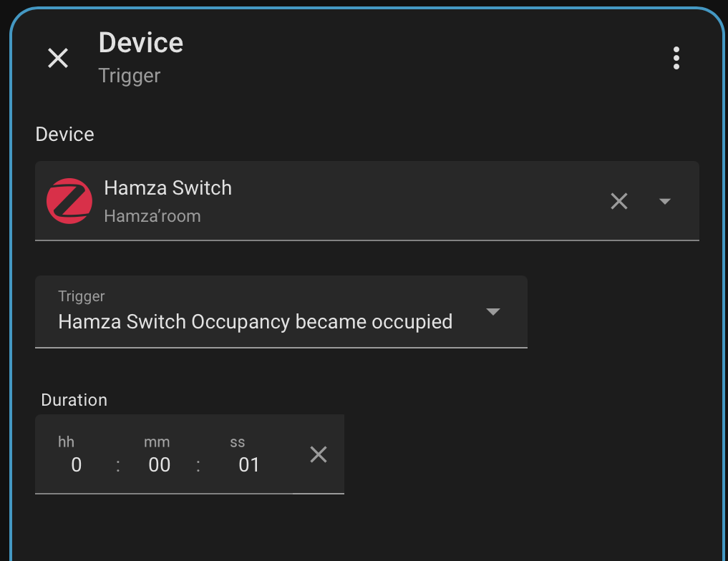Image resolution: width=728 pixels, height=561 pixels.
Task: Close the Device trigger dialog
Action: click(x=58, y=58)
